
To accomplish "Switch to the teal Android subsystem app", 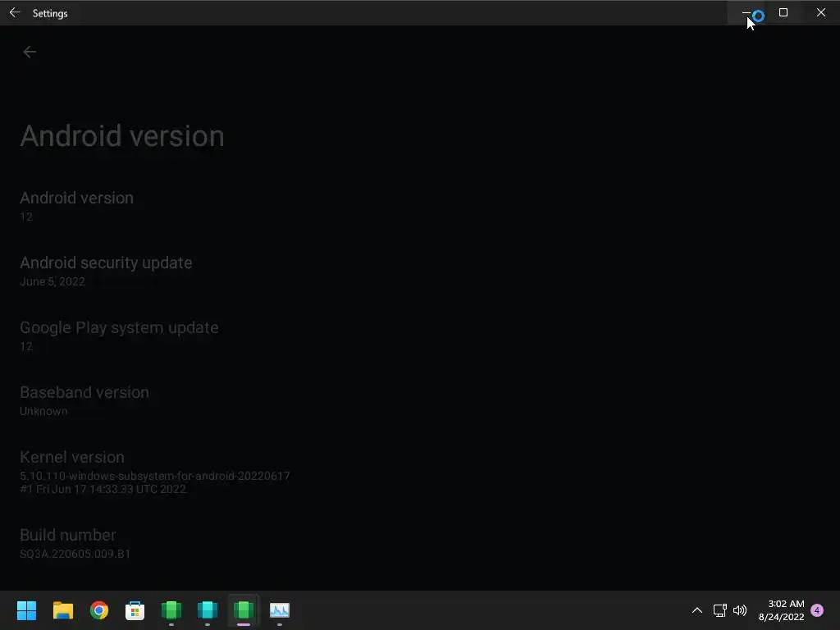I will [x=208, y=610].
